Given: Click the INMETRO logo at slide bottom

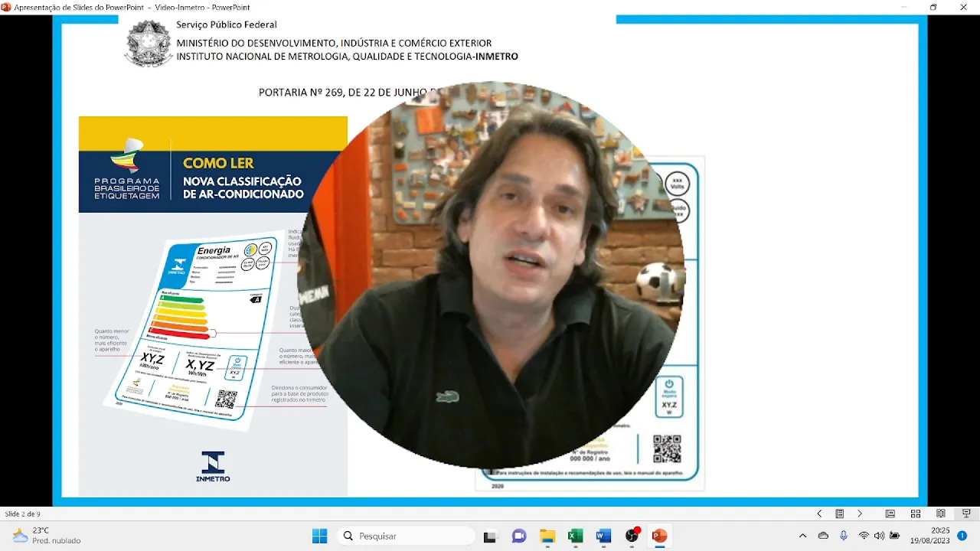Looking at the screenshot, I should click(213, 467).
